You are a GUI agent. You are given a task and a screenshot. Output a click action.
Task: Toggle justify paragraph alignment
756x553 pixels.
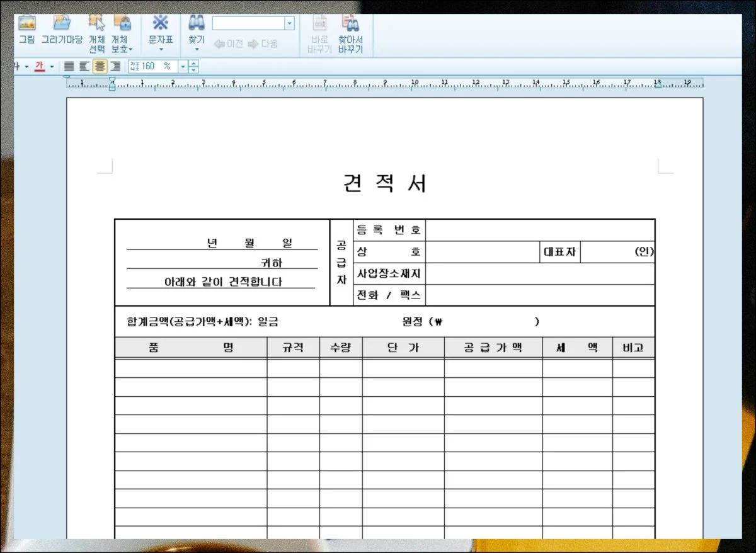[69, 66]
